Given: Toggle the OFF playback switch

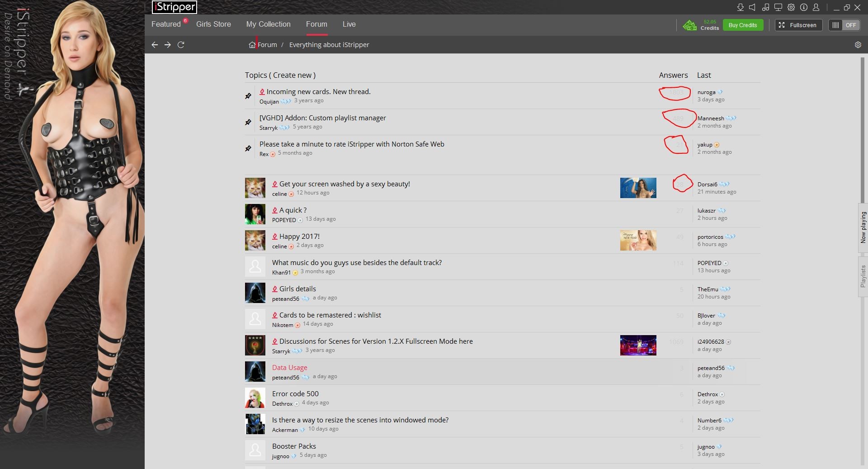Looking at the screenshot, I should tap(844, 25).
